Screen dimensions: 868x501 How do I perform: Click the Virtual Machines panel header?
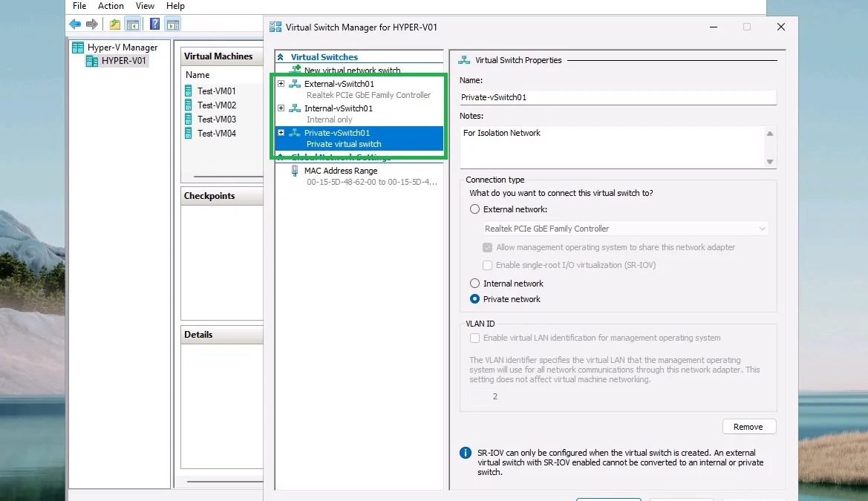coord(221,56)
